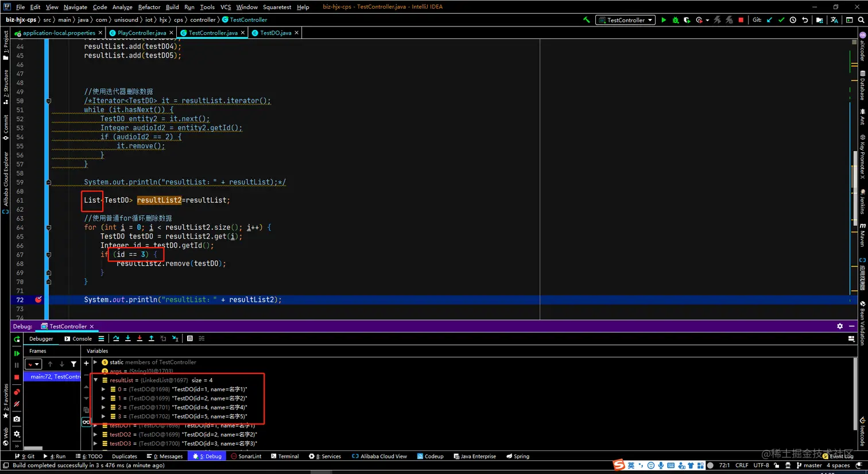
Task: Toggle the variables watch glasses button
Action: coord(86,422)
